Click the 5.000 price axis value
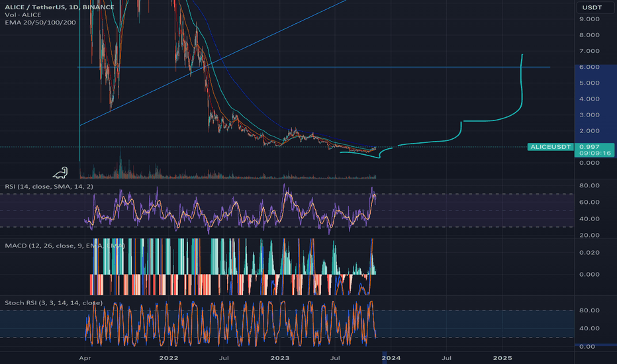The image size is (617, 364). coord(589,83)
